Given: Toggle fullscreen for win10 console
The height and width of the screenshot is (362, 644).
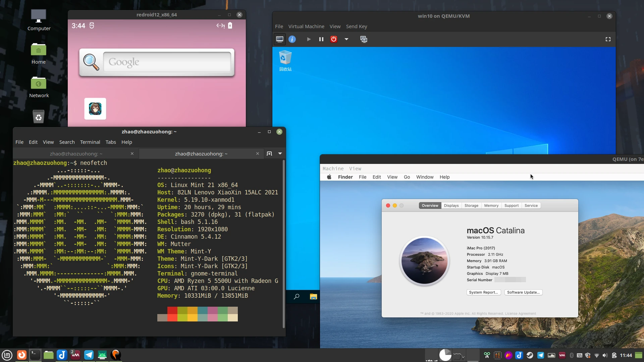Looking at the screenshot, I should point(608,39).
